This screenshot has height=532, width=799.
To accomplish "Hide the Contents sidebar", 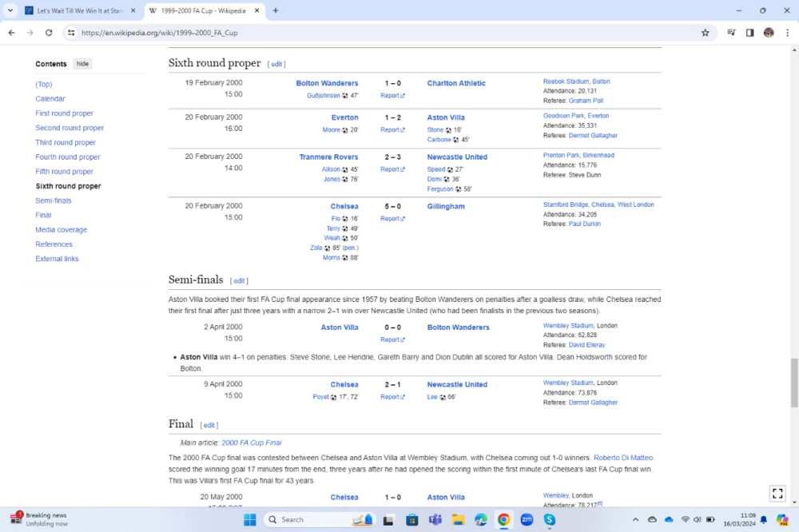I will (x=82, y=64).
